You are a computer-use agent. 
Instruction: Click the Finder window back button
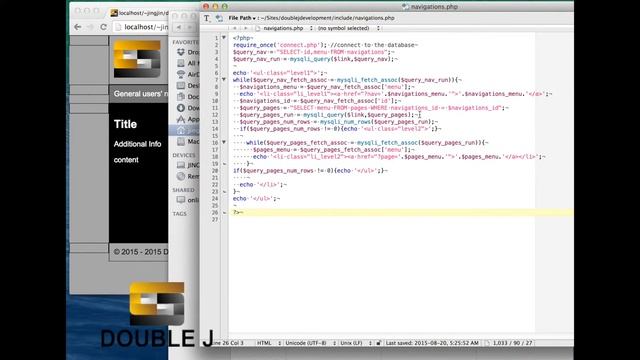pos(179,27)
